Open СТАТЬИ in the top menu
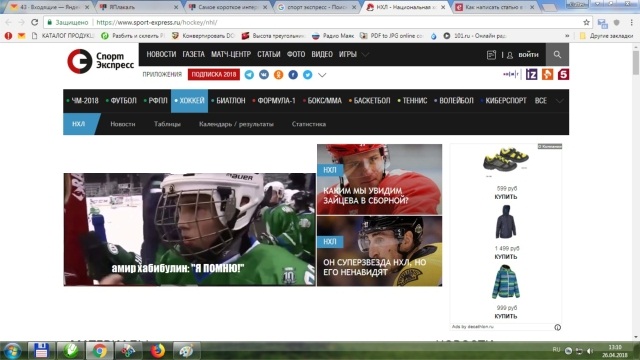This screenshot has width=640, height=360. [269, 54]
